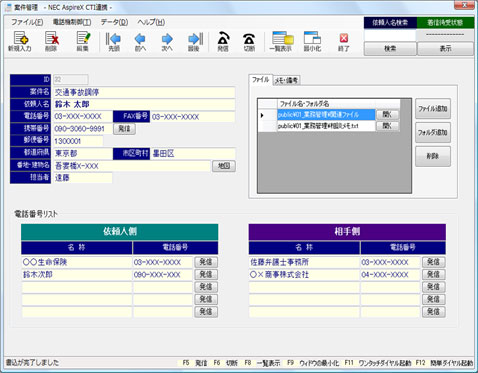Click the 削除 delete record toolbar icon
Image resolution: width=478 pixels, height=373 pixels.
tap(51, 41)
